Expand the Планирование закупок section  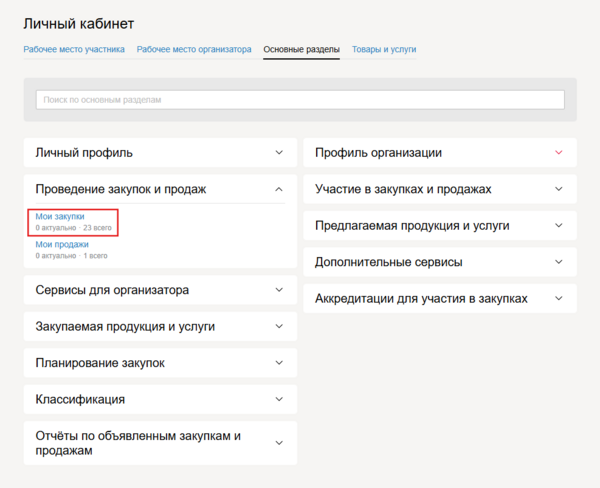tap(279, 363)
